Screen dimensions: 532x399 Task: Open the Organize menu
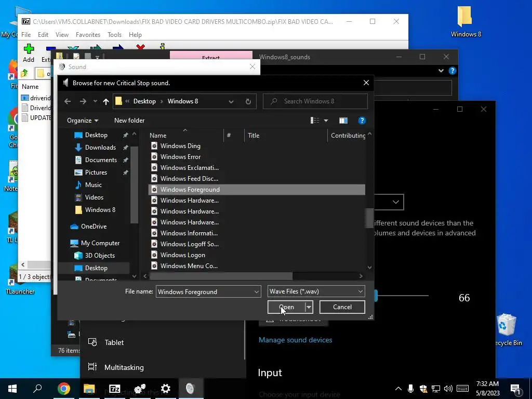coord(83,121)
